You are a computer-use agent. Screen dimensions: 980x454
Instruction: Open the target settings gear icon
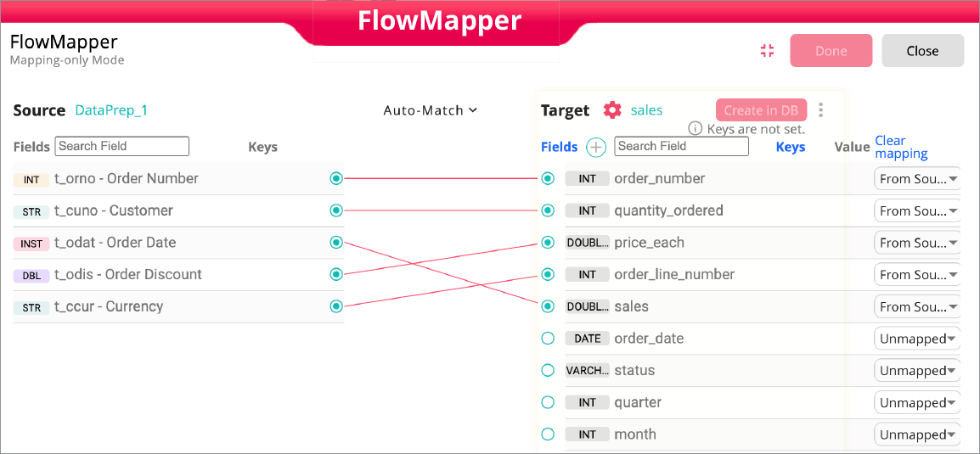point(612,110)
